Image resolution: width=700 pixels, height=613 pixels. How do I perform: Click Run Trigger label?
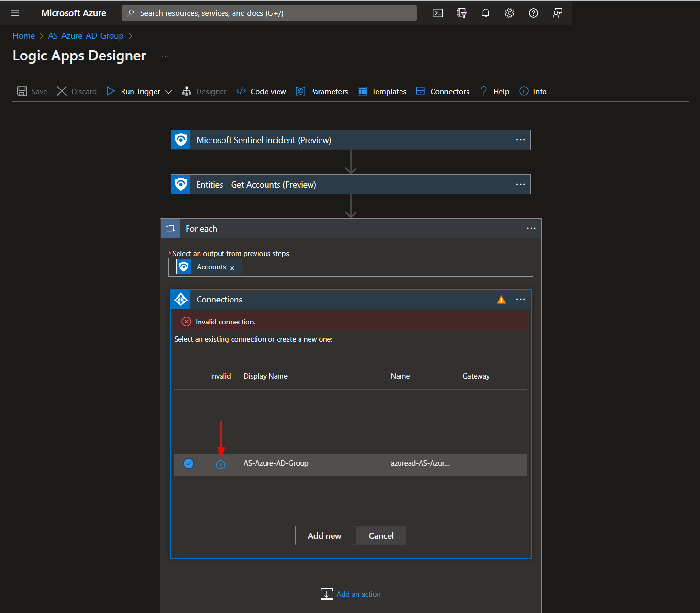[141, 91]
